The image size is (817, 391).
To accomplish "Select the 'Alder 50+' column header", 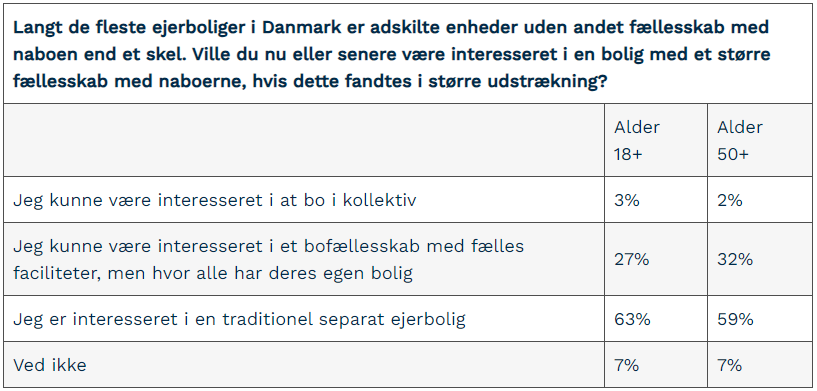I will tap(740, 140).
